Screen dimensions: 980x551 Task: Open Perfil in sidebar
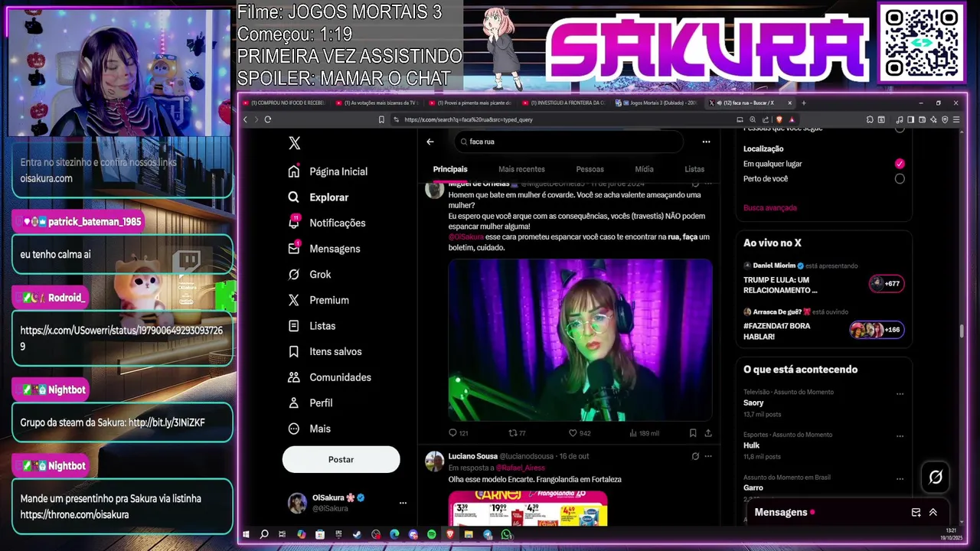[x=310, y=403]
